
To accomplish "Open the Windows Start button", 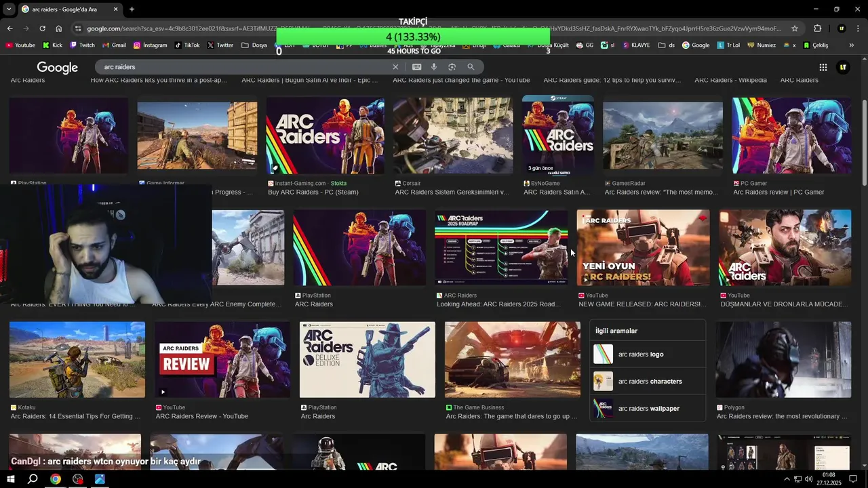I will pyautogui.click(x=11, y=479).
